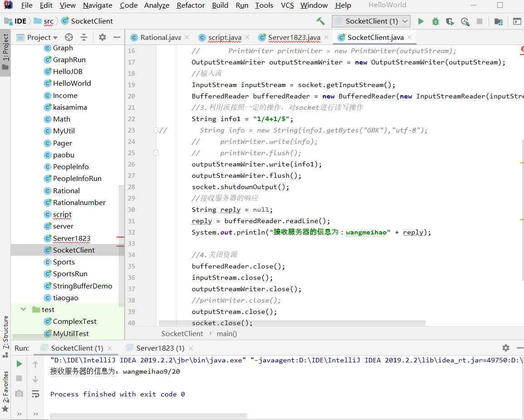Click main() in editor breadcrumb
Image resolution: width=524 pixels, height=420 pixels.
click(227, 334)
